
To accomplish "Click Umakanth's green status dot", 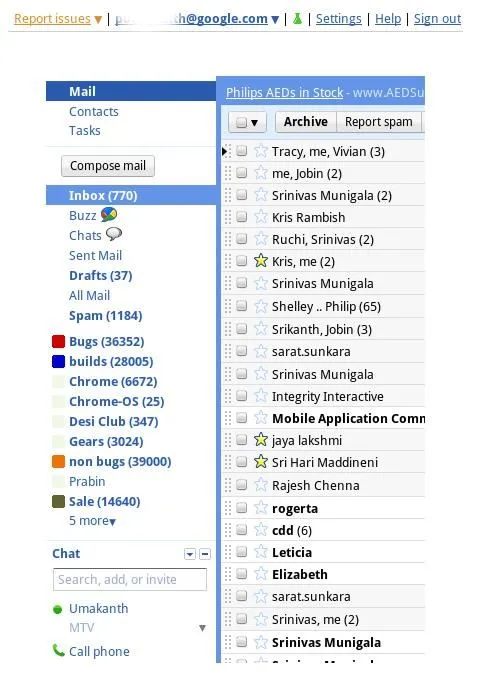I will pyautogui.click(x=58, y=610).
